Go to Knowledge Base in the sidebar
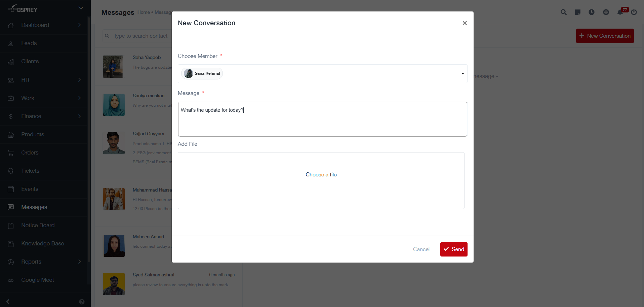This screenshot has width=644, height=307. click(x=42, y=243)
